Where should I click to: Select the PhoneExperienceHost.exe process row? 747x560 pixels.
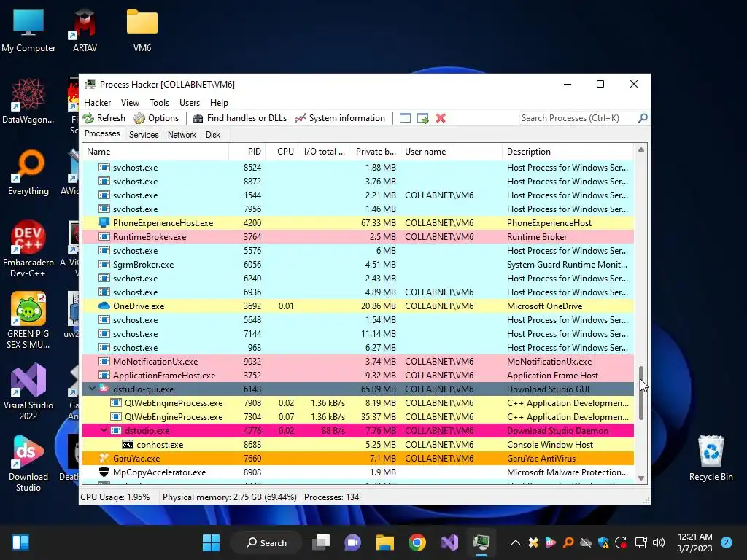pos(357,223)
